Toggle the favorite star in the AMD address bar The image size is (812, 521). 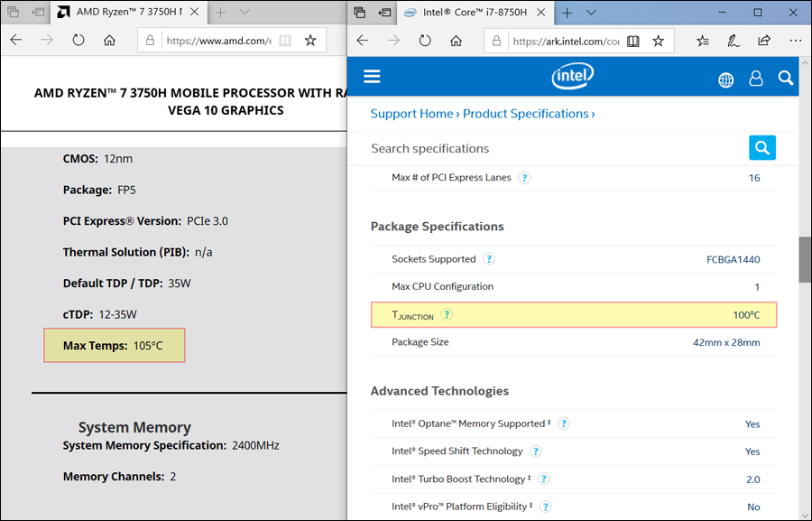pos(310,41)
